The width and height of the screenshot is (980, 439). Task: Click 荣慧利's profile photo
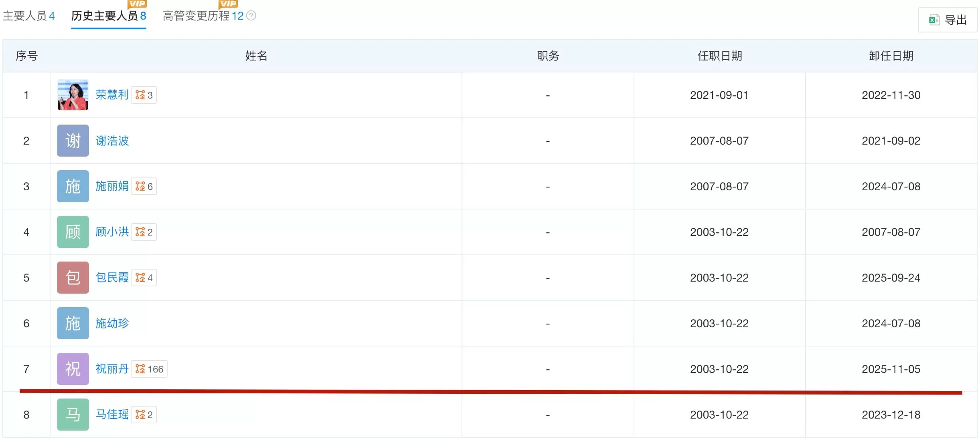[x=73, y=95]
